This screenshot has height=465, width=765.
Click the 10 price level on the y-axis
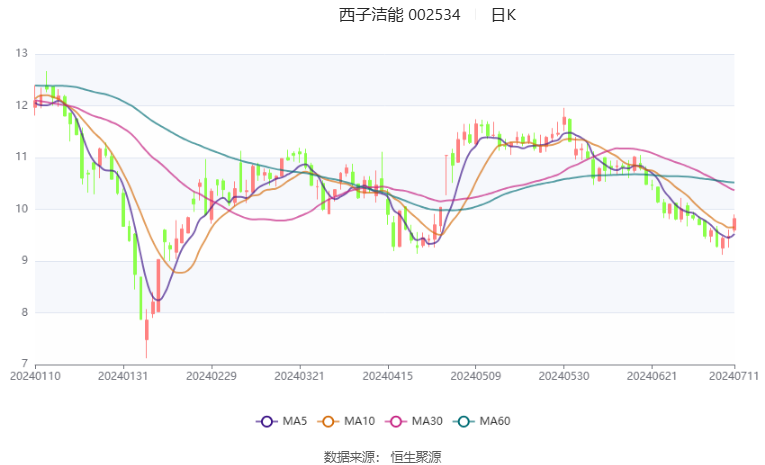pos(21,209)
